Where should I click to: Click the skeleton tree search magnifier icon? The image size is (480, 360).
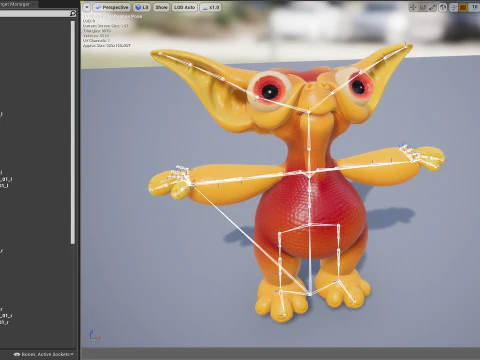73,13
